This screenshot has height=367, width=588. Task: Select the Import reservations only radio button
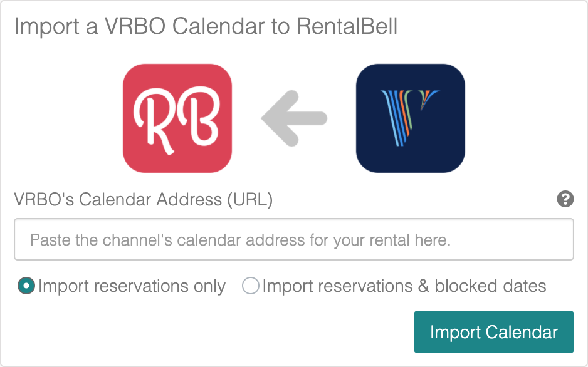pos(26,286)
